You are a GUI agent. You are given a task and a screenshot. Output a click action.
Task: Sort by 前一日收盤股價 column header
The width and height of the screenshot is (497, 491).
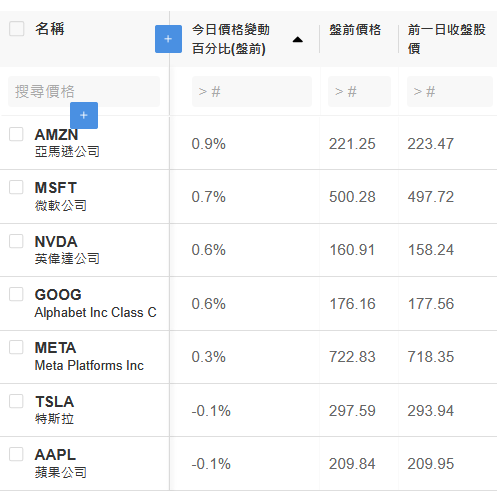[447, 39]
